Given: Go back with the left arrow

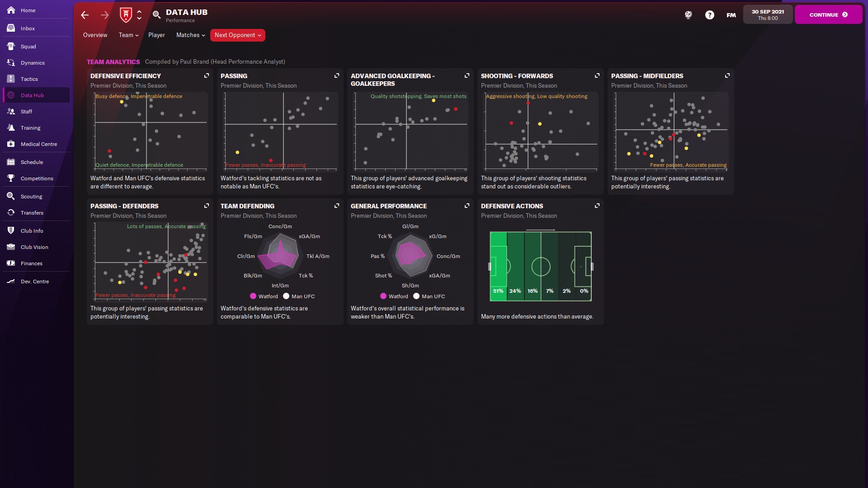Looking at the screenshot, I should 85,15.
